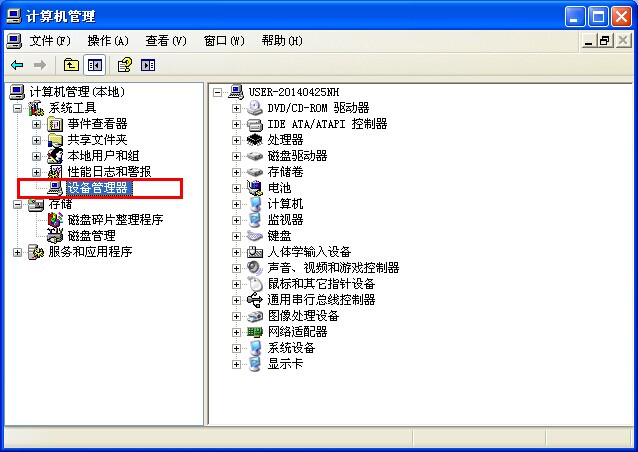
Task: Select 本地用户和组 in the tree
Action: tap(103, 156)
